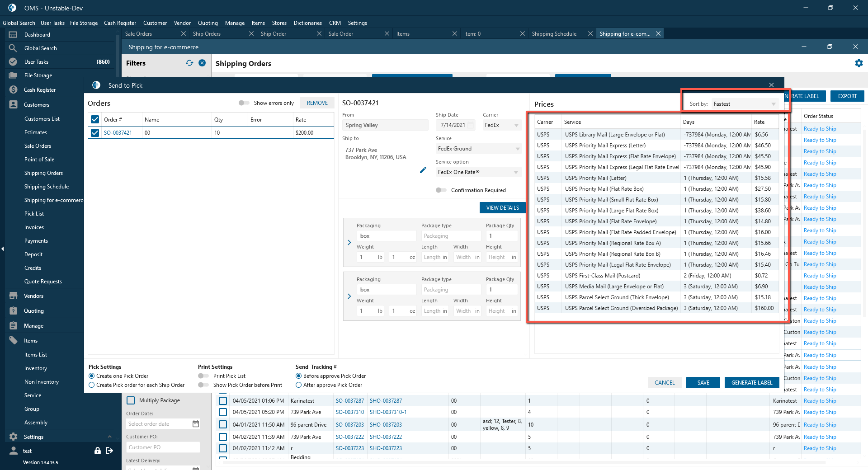The image size is (868, 470).
Task: Click the Customer PO input field
Action: tap(163, 447)
